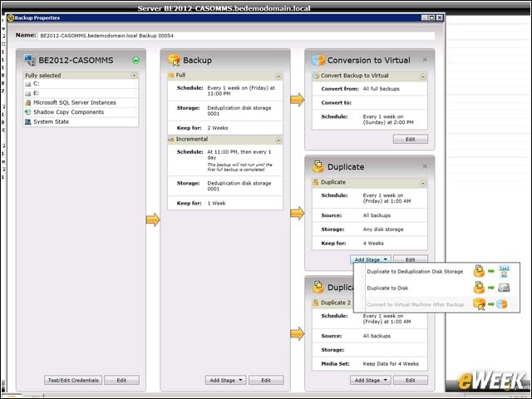
Task: Click the 'Fully selected' header text
Action: coord(42,76)
